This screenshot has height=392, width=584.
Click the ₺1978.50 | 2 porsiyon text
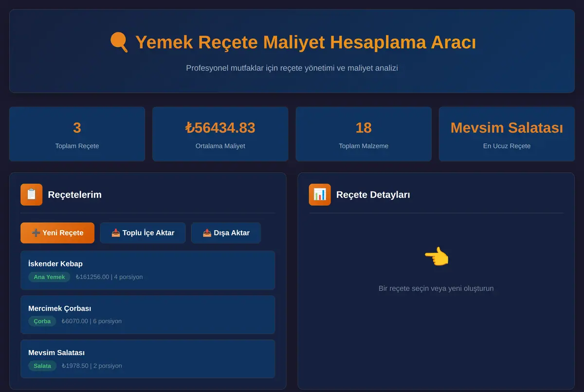point(91,366)
